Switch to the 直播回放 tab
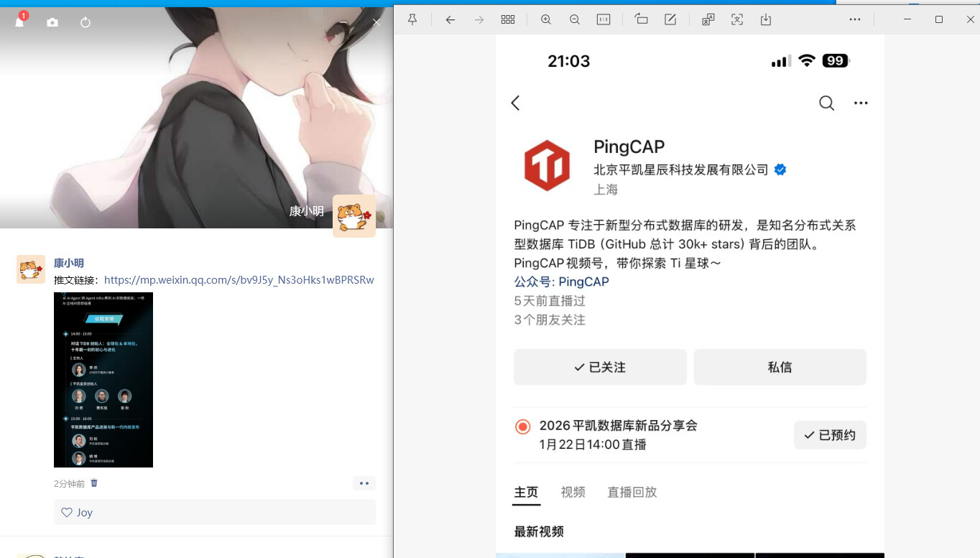 [x=632, y=492]
